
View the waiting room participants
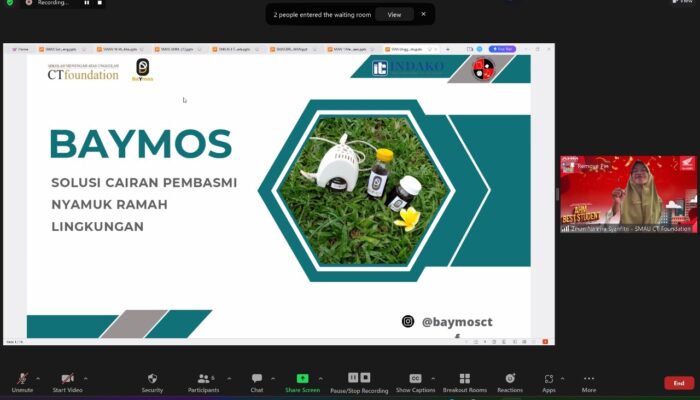(394, 15)
